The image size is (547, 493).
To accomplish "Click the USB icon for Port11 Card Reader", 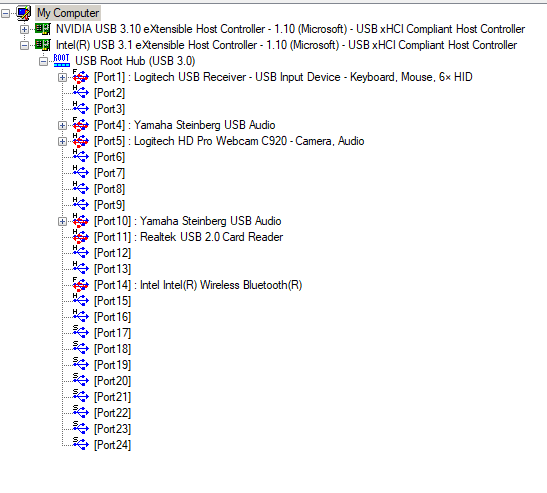I will pyautogui.click(x=81, y=237).
